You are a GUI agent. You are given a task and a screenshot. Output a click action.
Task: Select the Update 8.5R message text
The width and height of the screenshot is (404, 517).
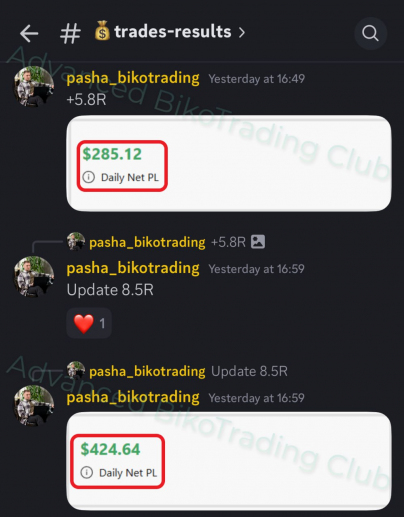(x=110, y=290)
